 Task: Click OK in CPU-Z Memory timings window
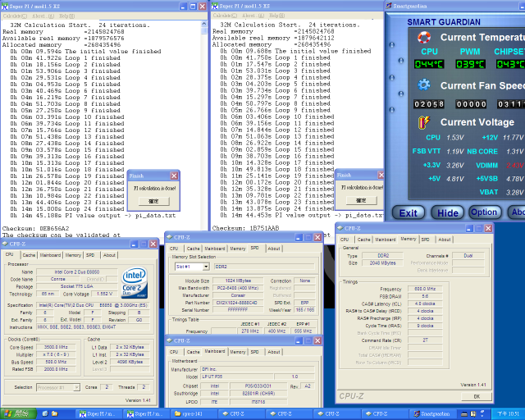[477, 396]
